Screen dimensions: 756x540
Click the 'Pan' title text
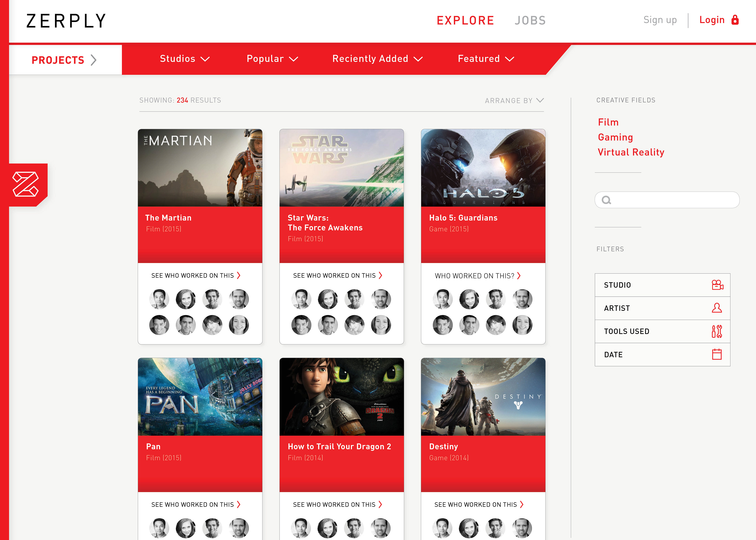pos(153,446)
